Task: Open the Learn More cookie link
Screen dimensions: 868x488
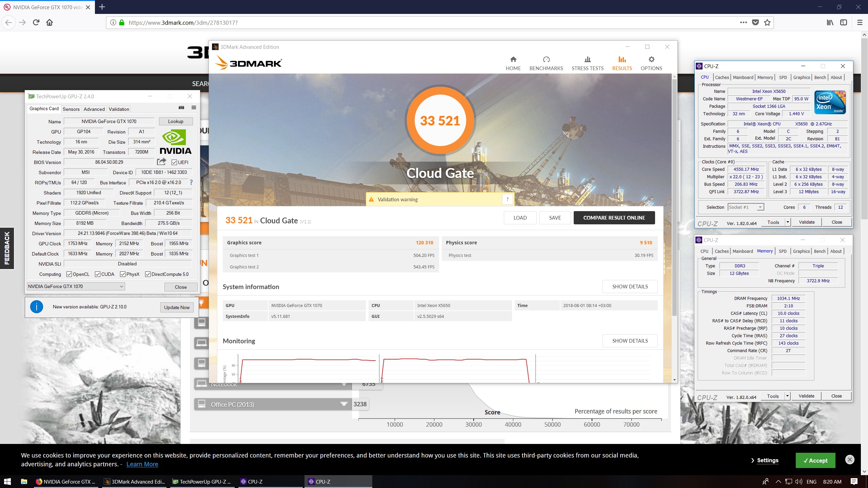Action: (x=142, y=464)
